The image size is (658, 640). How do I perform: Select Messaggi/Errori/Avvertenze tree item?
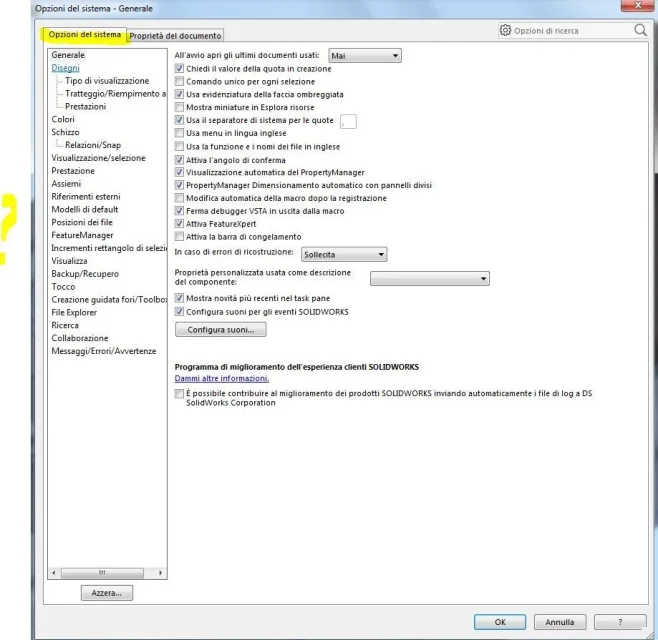pyautogui.click(x=104, y=351)
